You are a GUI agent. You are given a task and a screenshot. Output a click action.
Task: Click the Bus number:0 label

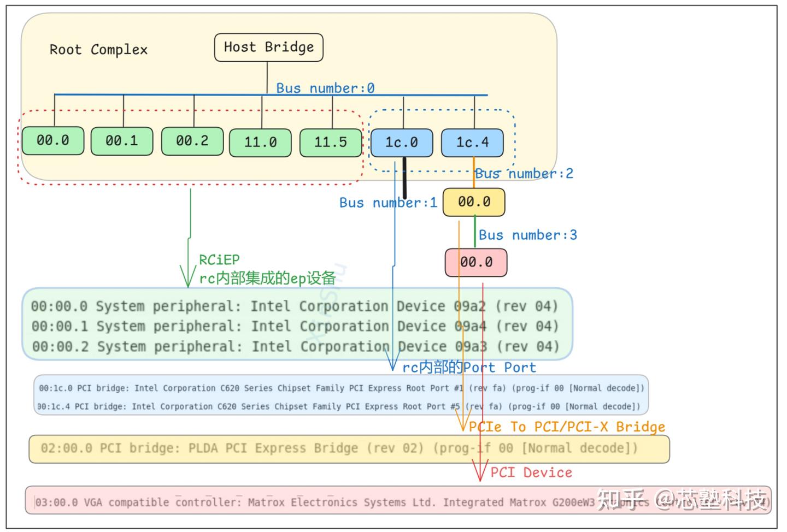pos(325,88)
